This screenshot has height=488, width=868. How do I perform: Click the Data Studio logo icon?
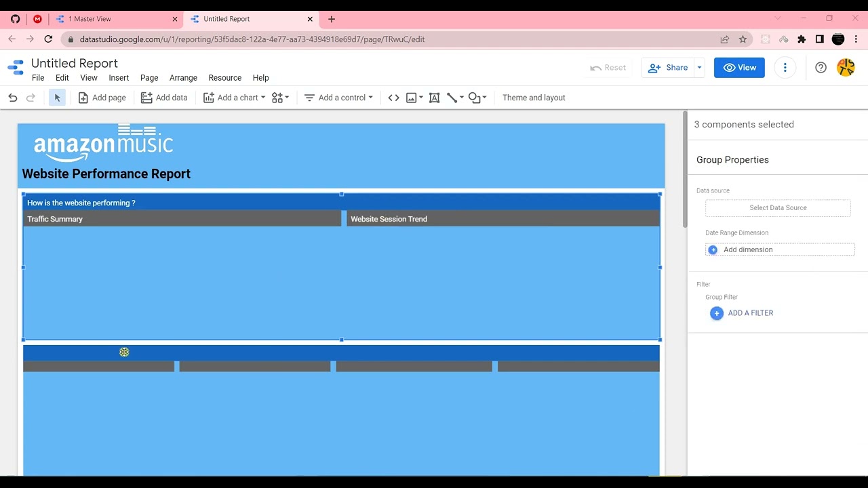(x=15, y=68)
